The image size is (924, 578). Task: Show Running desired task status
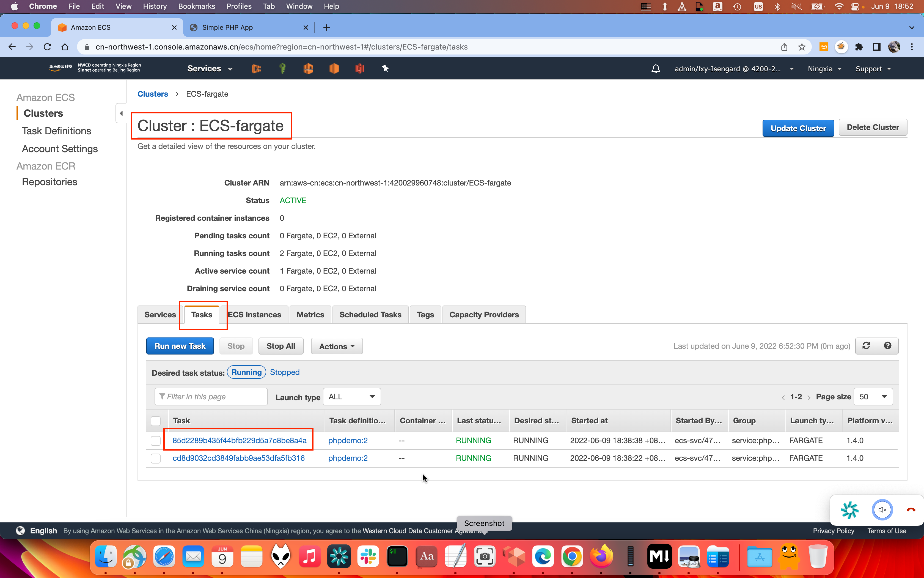(x=246, y=372)
